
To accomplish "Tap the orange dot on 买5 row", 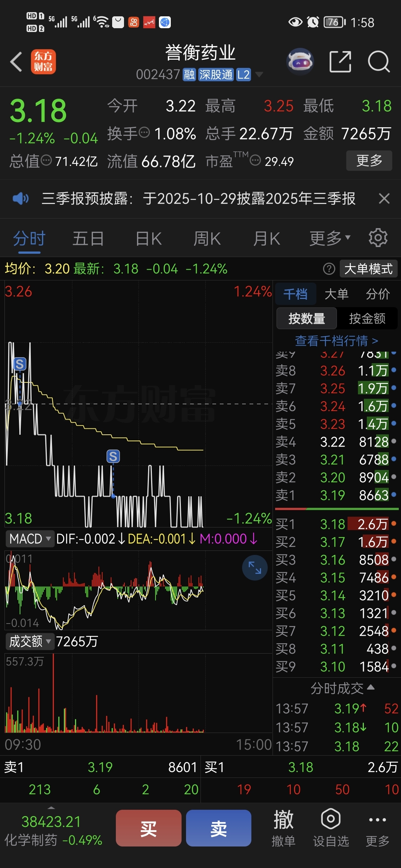I will (394, 595).
